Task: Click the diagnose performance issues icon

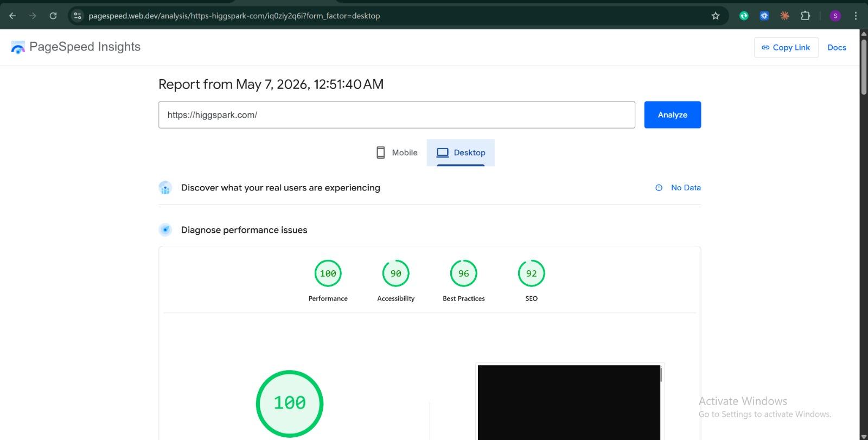Action: pos(165,230)
